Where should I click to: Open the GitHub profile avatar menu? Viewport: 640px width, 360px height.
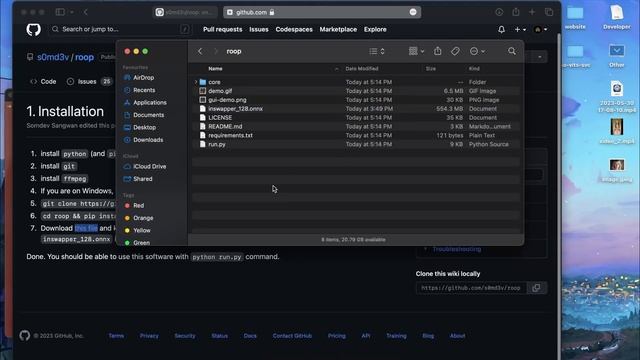[540, 29]
